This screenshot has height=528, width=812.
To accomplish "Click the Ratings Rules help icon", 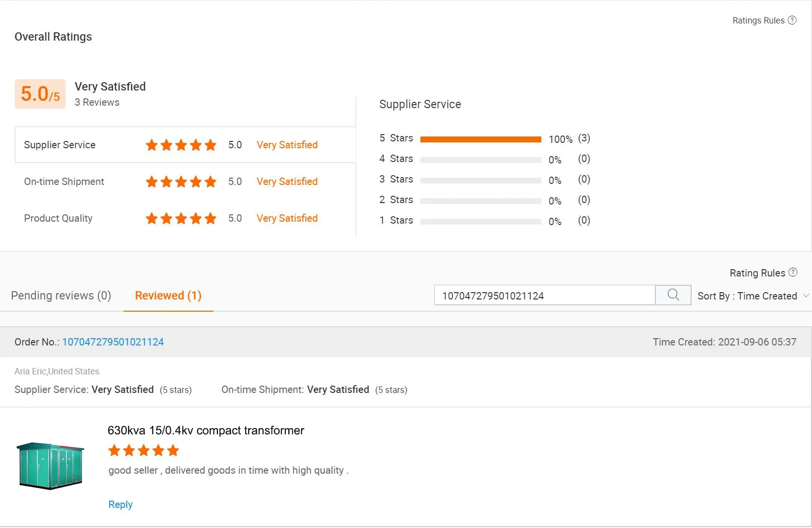I will [x=792, y=20].
